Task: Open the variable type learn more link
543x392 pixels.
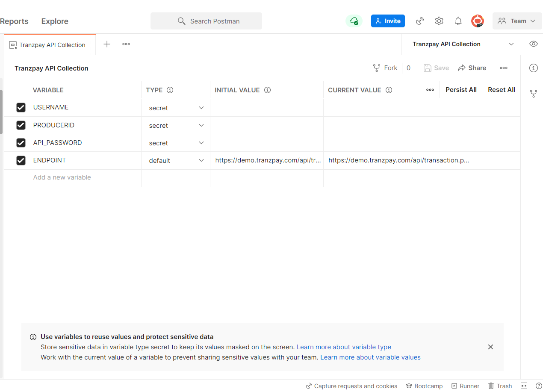Action: [344, 347]
